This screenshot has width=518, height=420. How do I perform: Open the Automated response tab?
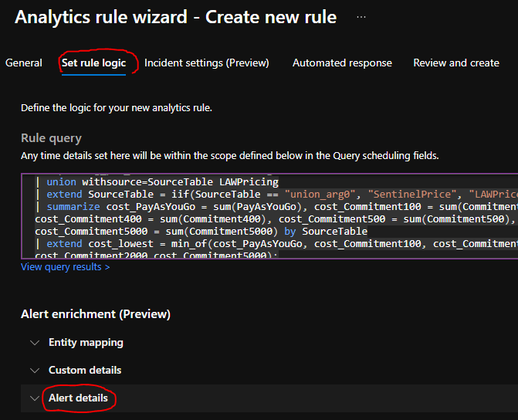[x=342, y=63]
